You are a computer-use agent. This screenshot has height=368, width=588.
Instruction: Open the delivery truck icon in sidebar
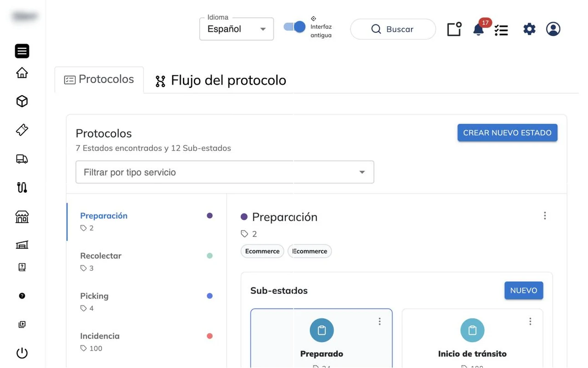click(22, 159)
